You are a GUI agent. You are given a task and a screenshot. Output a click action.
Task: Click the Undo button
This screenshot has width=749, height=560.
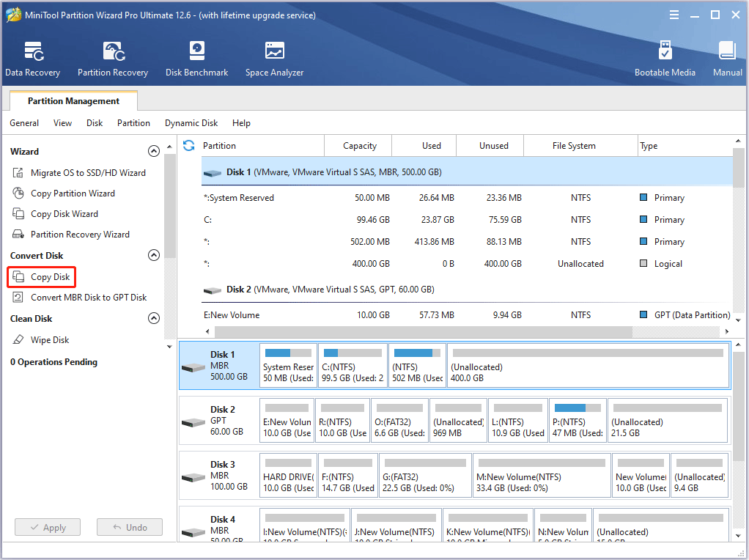(130, 527)
